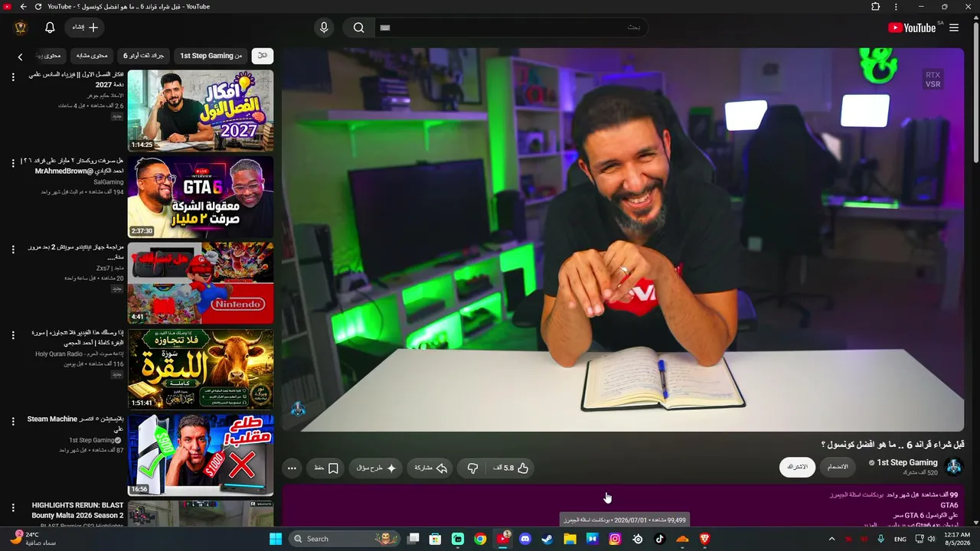This screenshot has height=551, width=980.
Task: Click the video player to pause
Action: [x=622, y=240]
